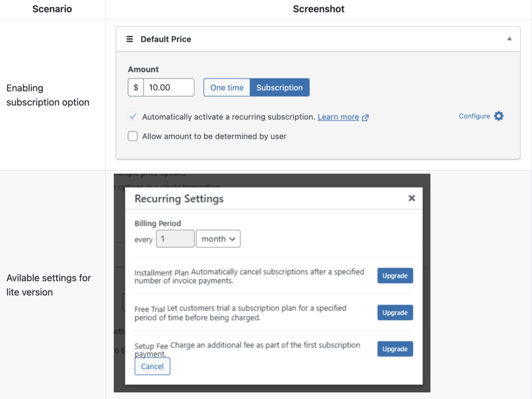Click the dollar sign currency prefix
532x399 pixels.
(x=136, y=87)
